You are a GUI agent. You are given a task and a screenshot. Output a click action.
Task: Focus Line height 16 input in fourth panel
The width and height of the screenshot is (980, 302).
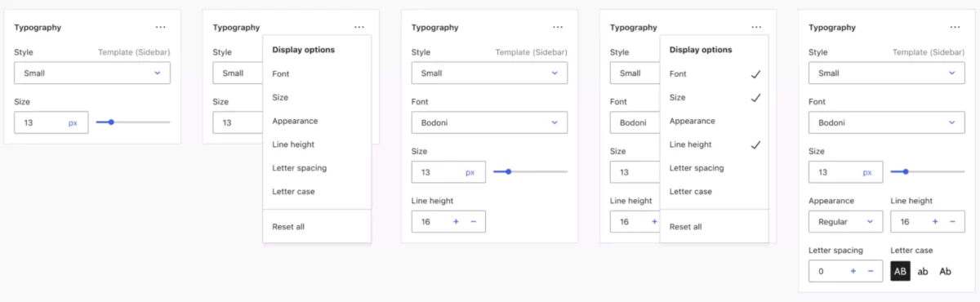635,222
